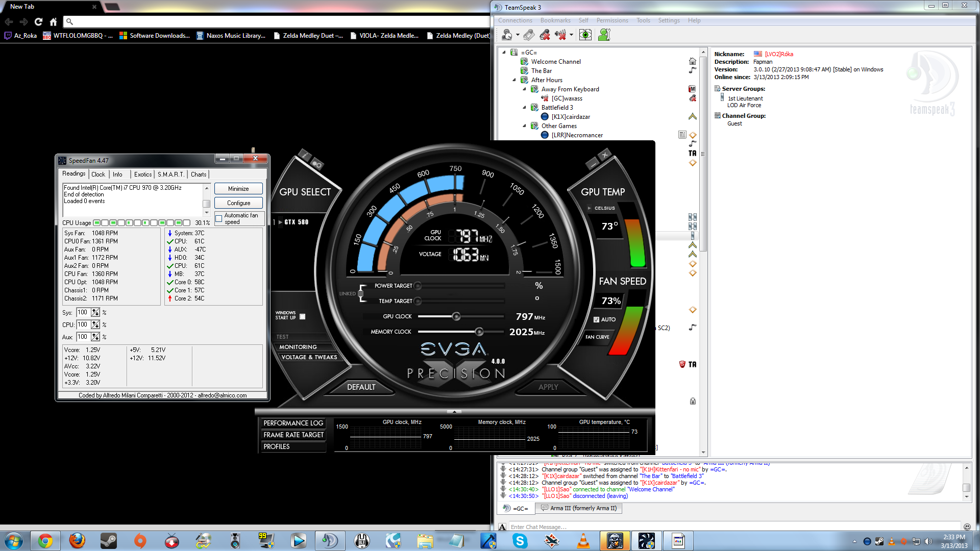Click the DEFAULT button in EVGA Precision

(x=361, y=387)
